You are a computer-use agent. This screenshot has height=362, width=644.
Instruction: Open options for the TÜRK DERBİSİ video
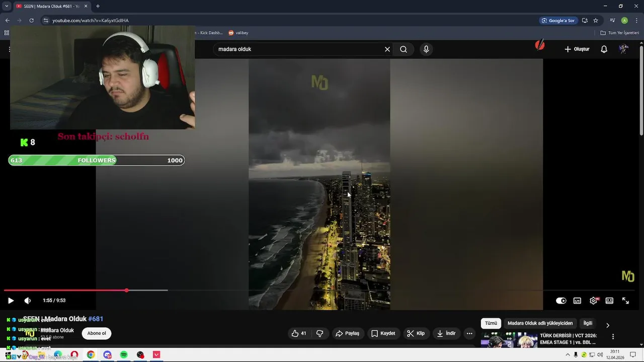point(613,336)
